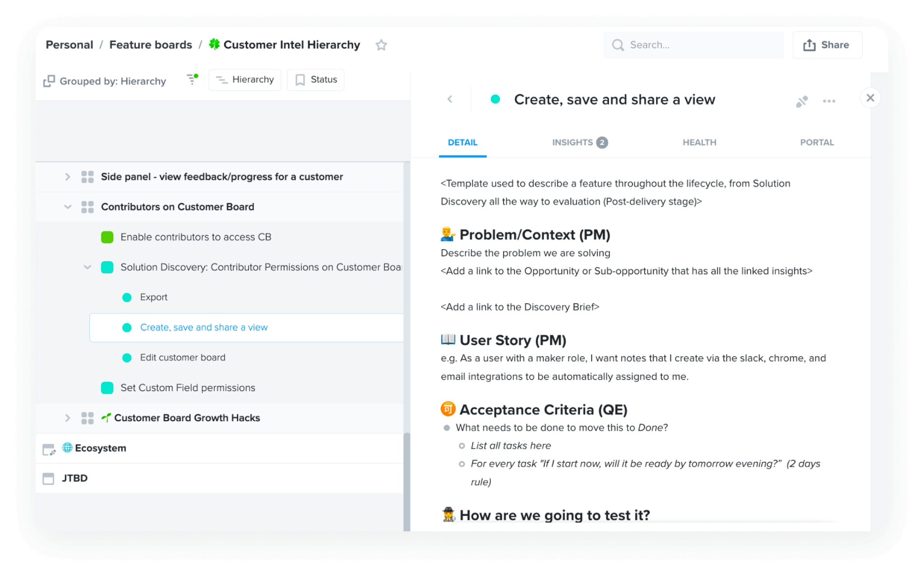Switch to the Insights tab
This screenshot has height=576, width=924.
[573, 142]
